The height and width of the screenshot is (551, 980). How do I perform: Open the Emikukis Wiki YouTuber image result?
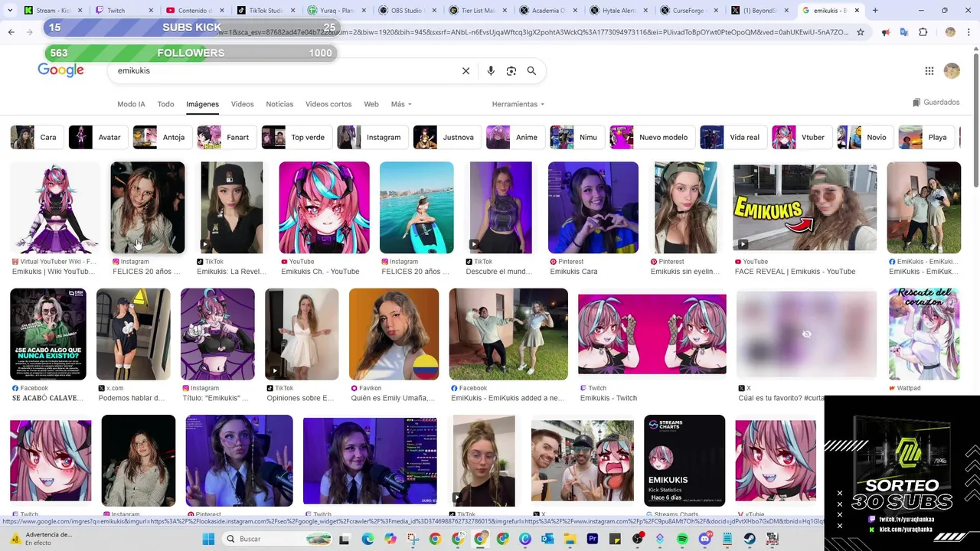pyautogui.click(x=55, y=207)
